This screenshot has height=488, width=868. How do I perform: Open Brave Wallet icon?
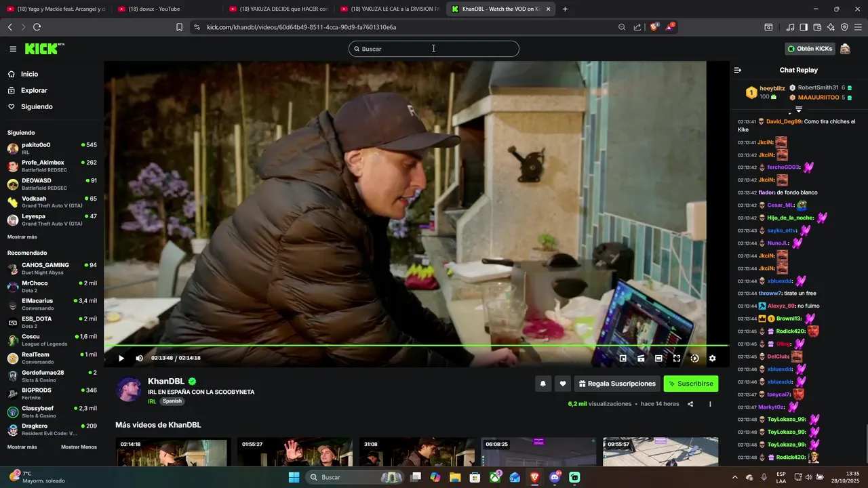pyautogui.click(x=817, y=27)
